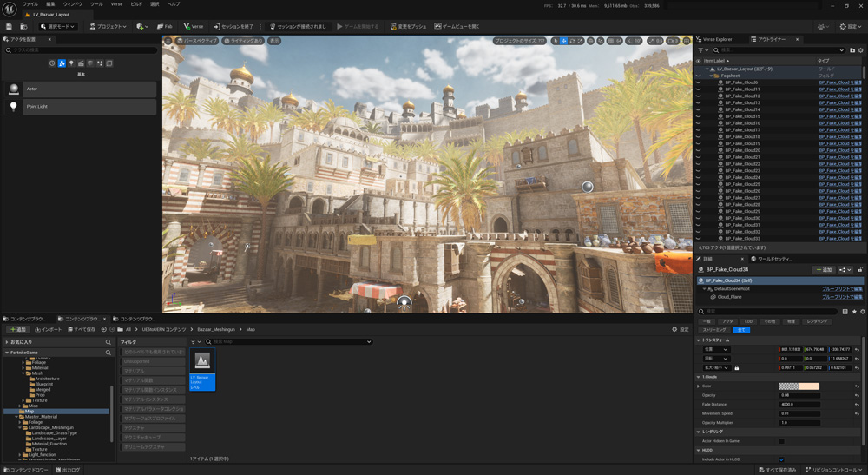The image size is (868, 475).
Task: Open the Fab marketplace button
Action: tap(165, 27)
